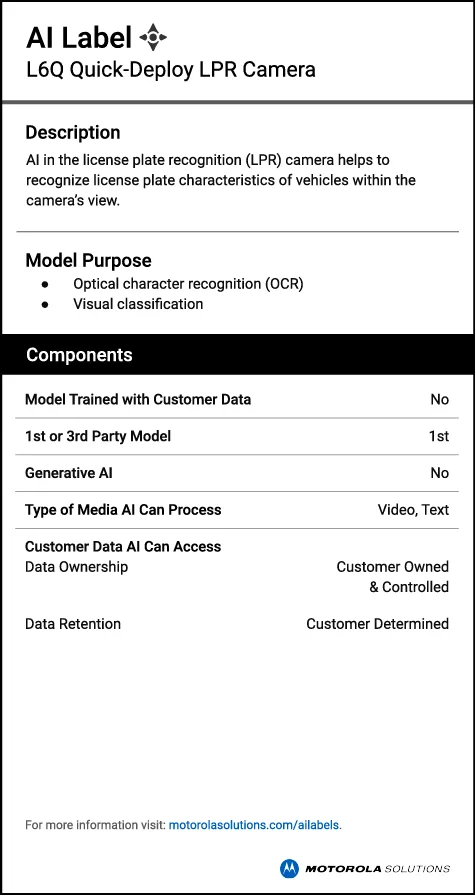Click the Description section heading

[73, 132]
